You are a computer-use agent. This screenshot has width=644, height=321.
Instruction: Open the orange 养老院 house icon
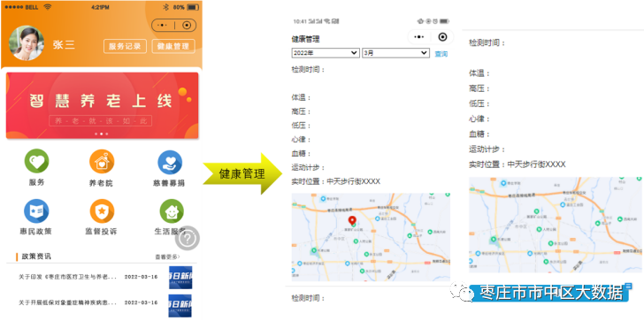(x=102, y=162)
